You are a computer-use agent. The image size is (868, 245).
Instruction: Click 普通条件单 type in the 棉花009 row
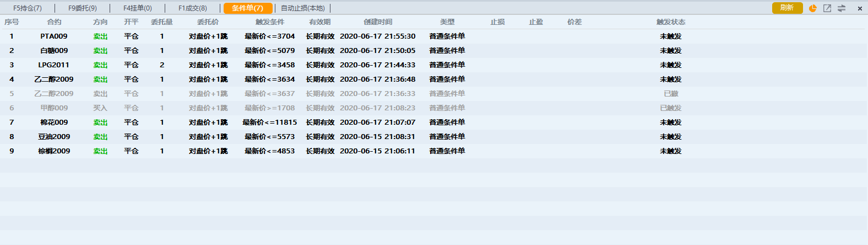(x=447, y=122)
